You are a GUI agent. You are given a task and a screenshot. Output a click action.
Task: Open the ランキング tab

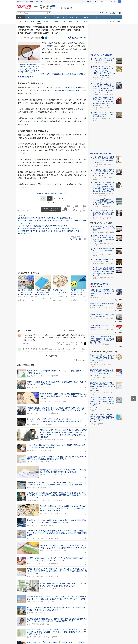click(86, 17)
